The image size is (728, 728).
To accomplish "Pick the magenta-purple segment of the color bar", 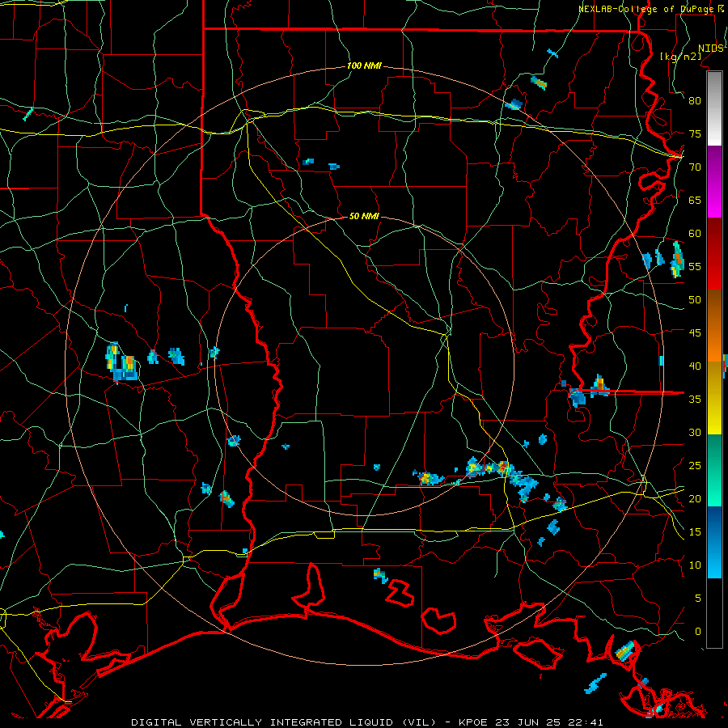I will 714,182.
